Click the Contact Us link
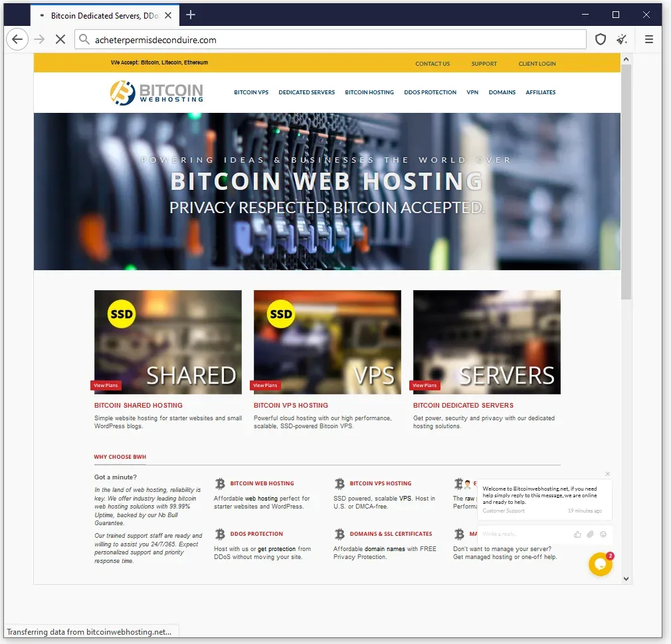 click(432, 64)
